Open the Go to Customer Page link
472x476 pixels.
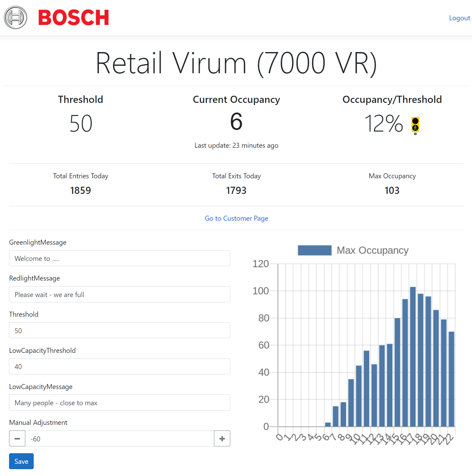click(x=236, y=218)
